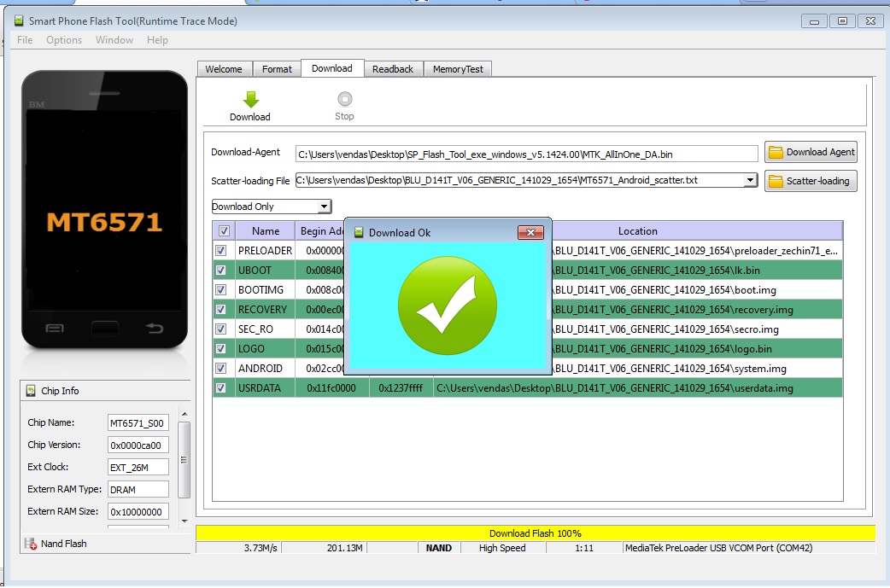Click the recovery.img location cell
Screen dimensions: 890x588
click(697, 309)
